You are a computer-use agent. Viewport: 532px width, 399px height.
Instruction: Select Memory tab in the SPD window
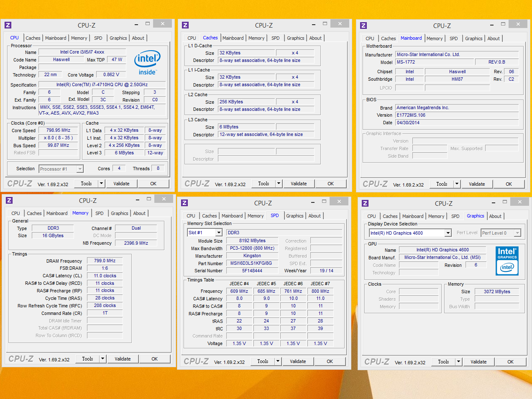point(256,216)
